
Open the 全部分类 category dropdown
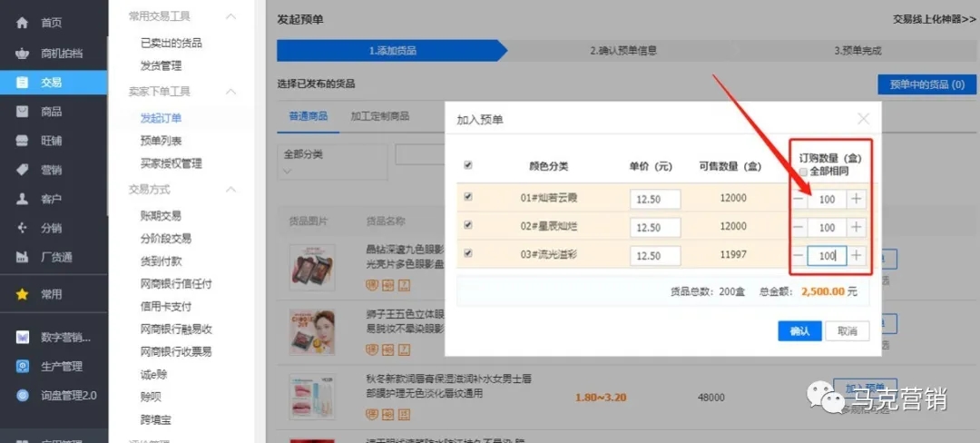[x=331, y=161]
